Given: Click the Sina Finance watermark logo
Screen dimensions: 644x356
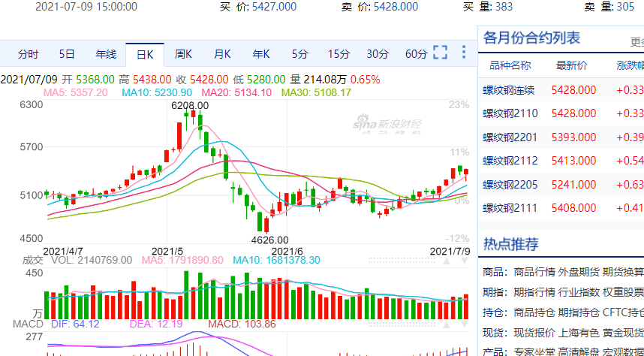Looking at the screenshot, I should click(387, 125).
